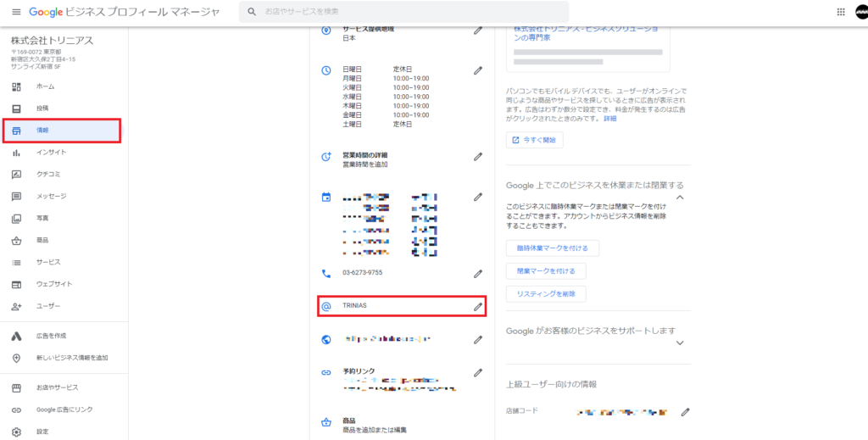Click the globe website icon

point(326,340)
